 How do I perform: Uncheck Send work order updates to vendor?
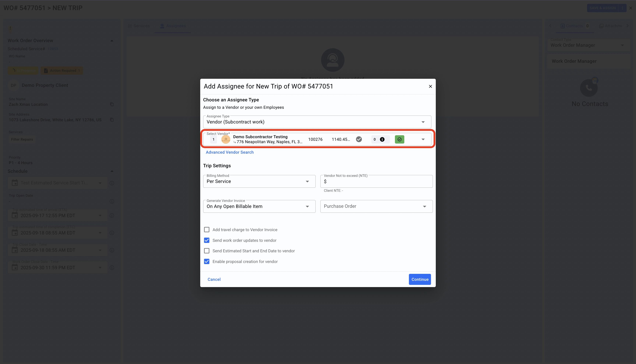click(x=206, y=240)
